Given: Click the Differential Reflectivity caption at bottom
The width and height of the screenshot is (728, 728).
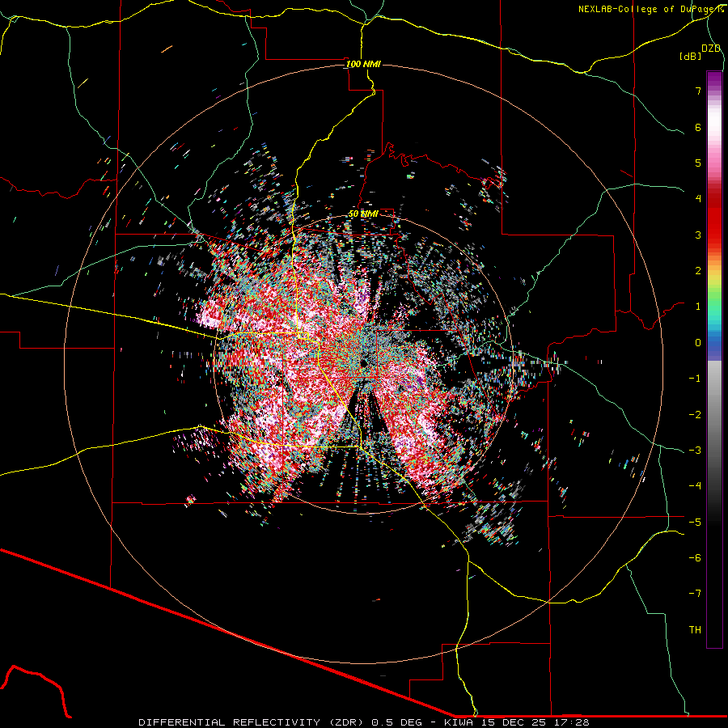Looking at the screenshot, I should point(364,722).
